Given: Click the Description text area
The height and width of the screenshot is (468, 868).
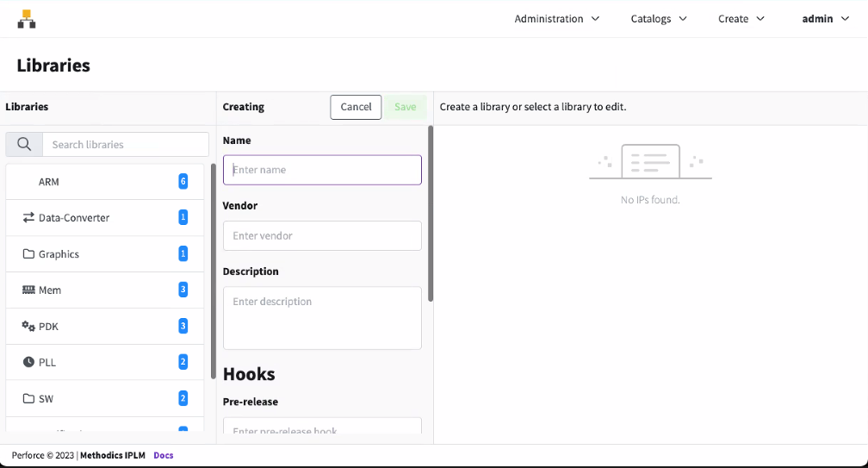Looking at the screenshot, I should (322, 318).
